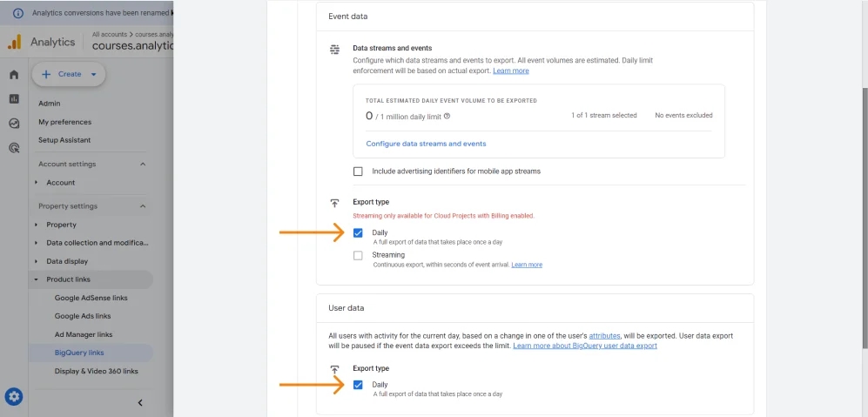Click the page vertical scrollbar
This screenshot has width=868, height=417.
point(865,219)
